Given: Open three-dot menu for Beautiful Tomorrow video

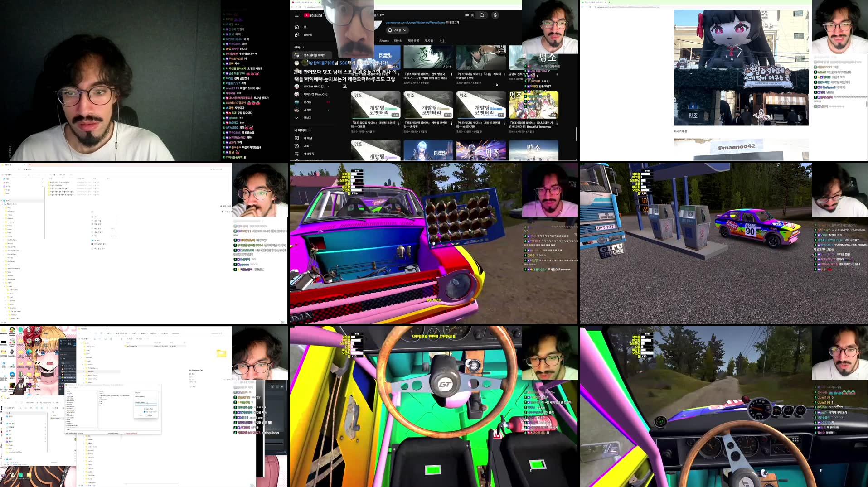Looking at the screenshot, I should coord(557,123).
